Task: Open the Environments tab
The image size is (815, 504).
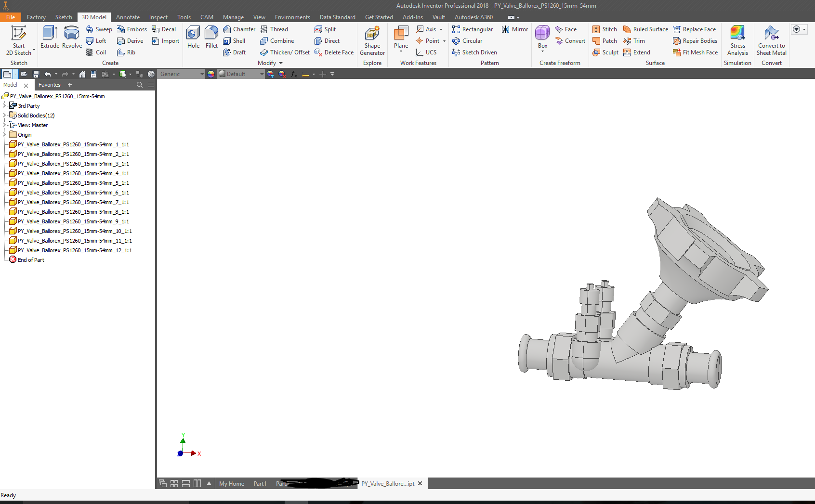Action: (292, 17)
